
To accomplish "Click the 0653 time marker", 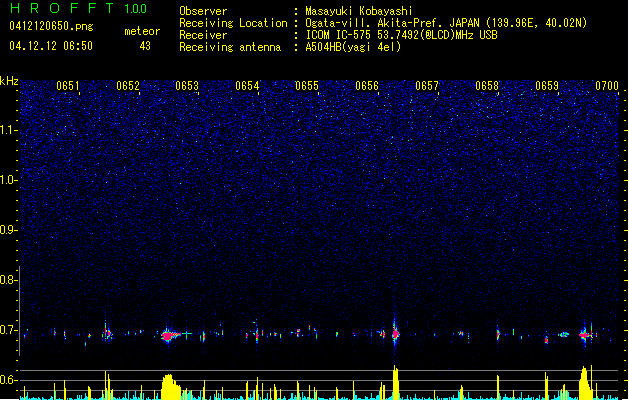I will pos(187,86).
